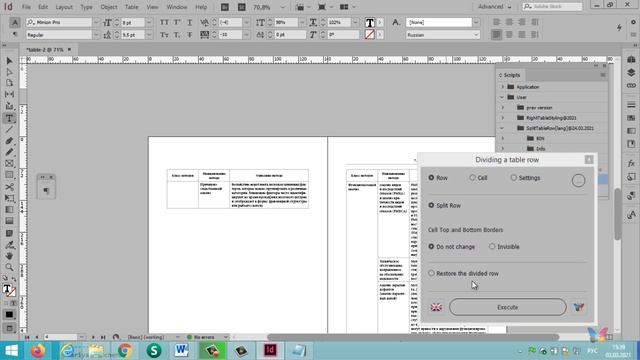This screenshot has width=640, height=360.
Task: Click the butterfly logo in dialog
Action: point(579,307)
